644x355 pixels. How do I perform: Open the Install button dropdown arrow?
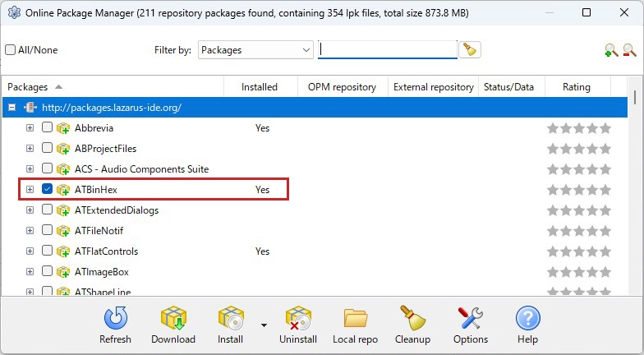(264, 325)
